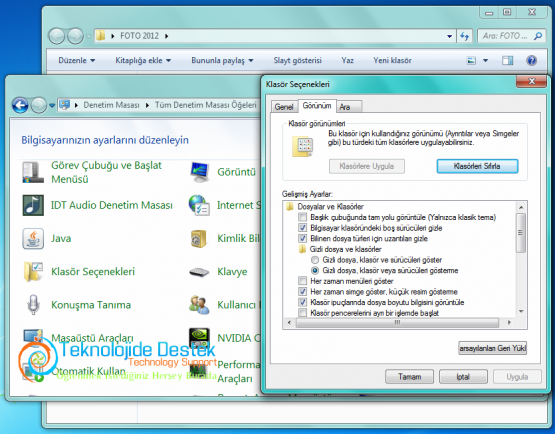
Task: Click folder icon in FOTO 2012 address bar
Action: click(x=101, y=36)
